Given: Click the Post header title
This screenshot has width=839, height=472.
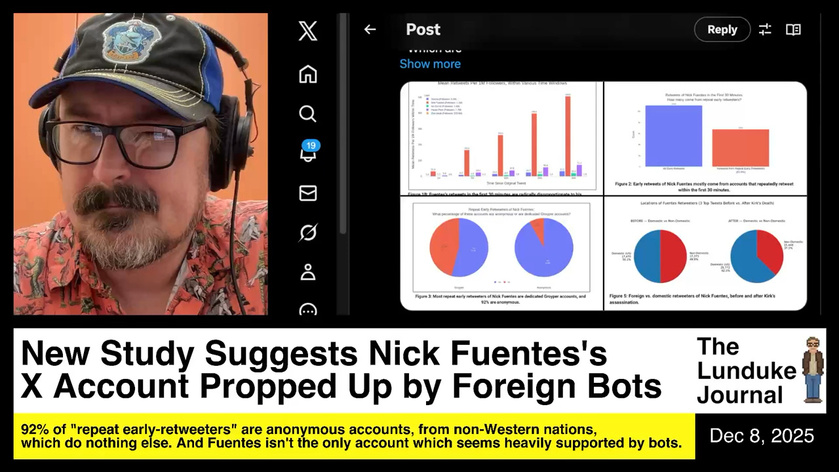Looking at the screenshot, I should (423, 30).
